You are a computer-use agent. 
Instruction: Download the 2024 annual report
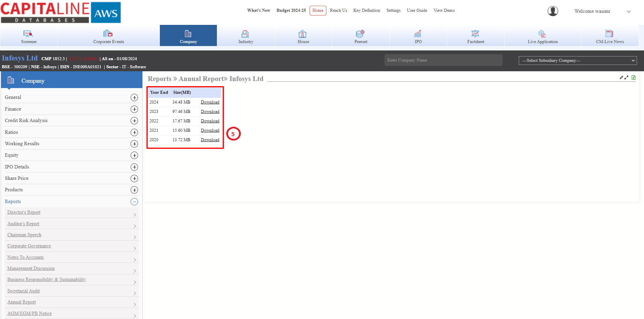(x=210, y=102)
